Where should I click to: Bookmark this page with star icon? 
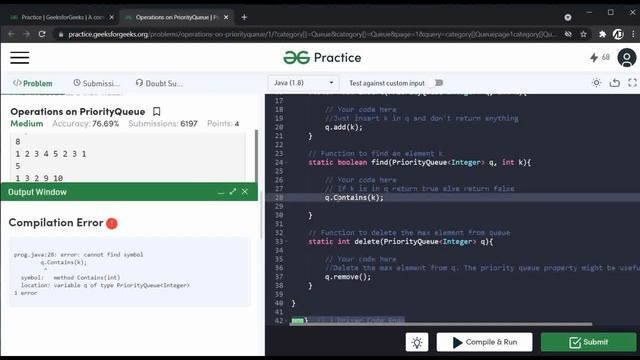(584, 34)
